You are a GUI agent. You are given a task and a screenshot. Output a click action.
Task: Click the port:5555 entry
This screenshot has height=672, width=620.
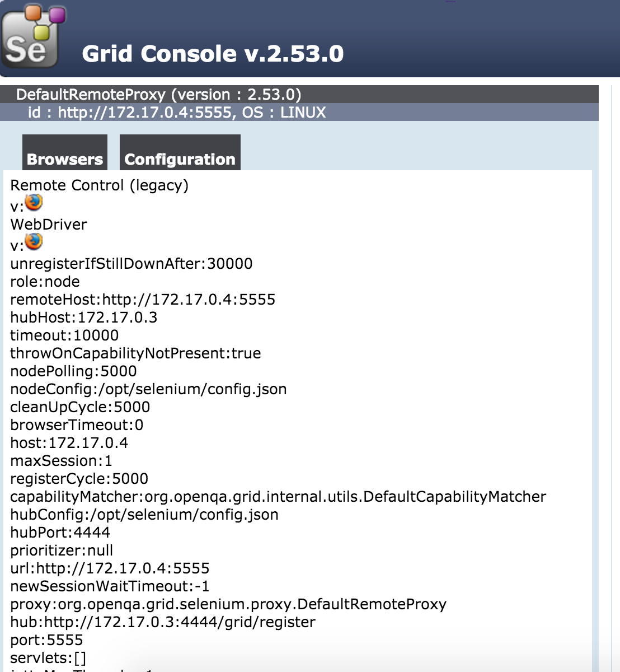click(x=46, y=640)
